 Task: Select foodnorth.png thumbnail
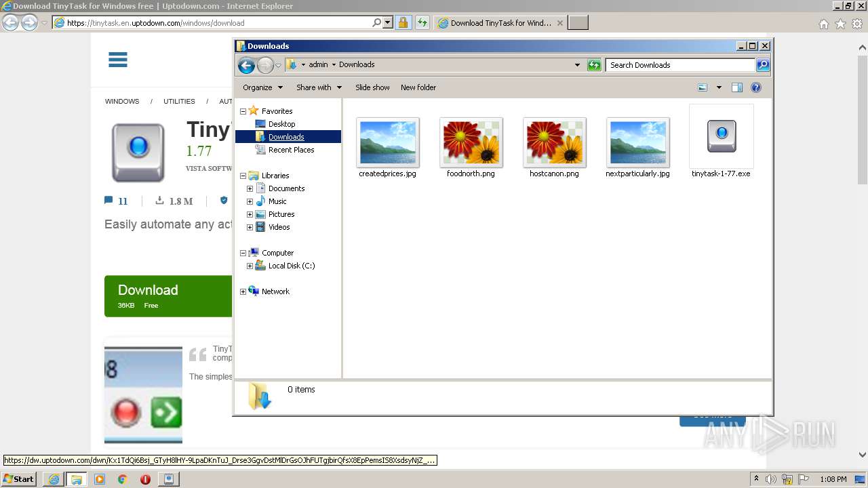pos(471,143)
